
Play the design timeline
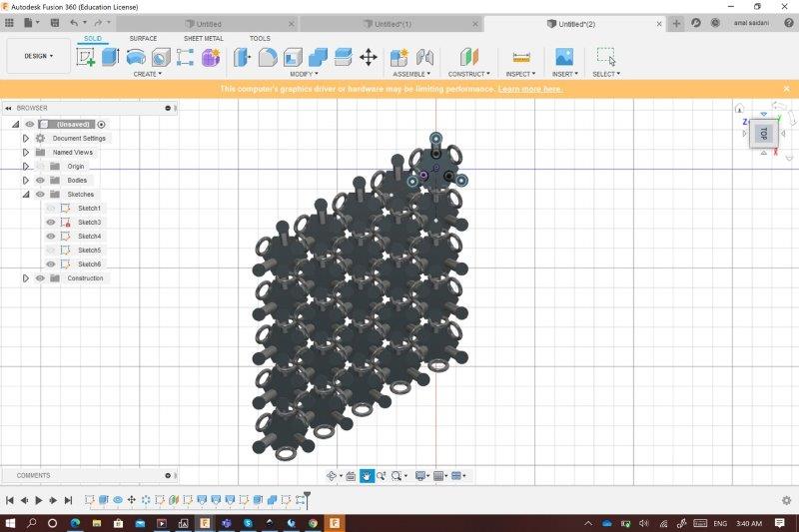(39, 500)
